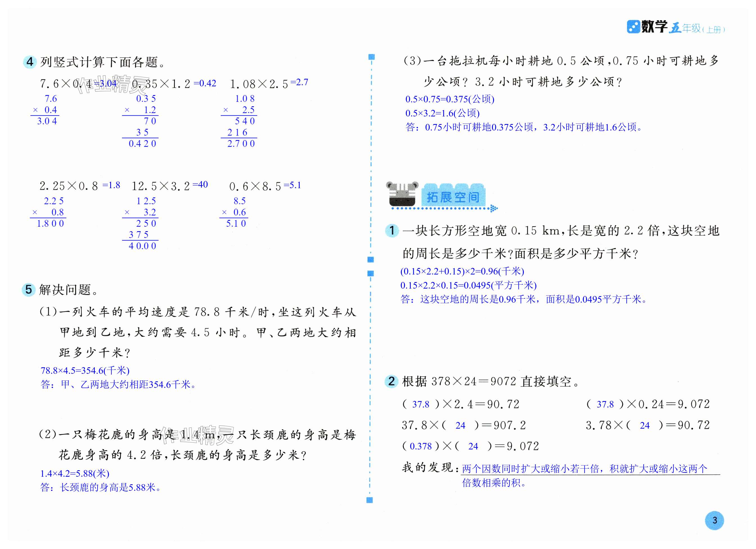Viewport: 756px width, 549px height.
Task: Click the answer =3.04 for 7.6×0.4
Action: click(106, 83)
